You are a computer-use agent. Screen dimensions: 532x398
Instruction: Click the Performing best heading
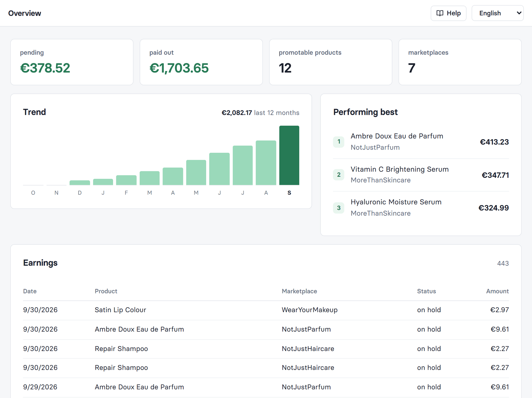click(x=365, y=112)
